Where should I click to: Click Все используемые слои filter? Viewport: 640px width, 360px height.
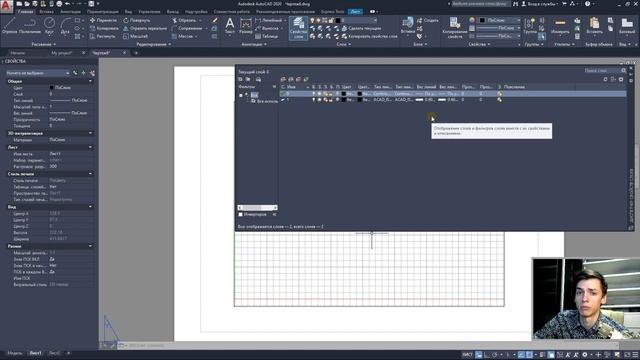265,101
